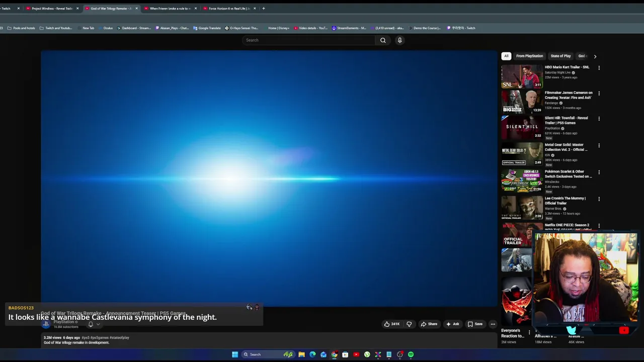Open Twitch and Youtube bookmark folder
644x362 pixels.
(56, 28)
